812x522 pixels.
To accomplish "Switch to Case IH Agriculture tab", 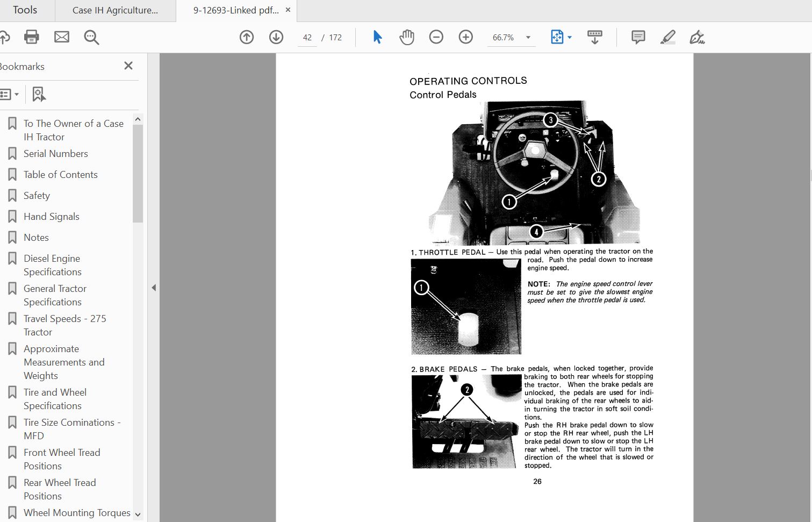I will pyautogui.click(x=115, y=10).
